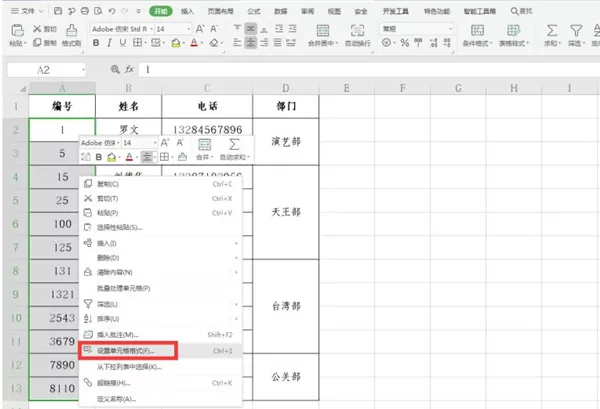Viewport: 600px width, 409px height.
Task: Click the A2 name box field
Action: [x=46, y=70]
